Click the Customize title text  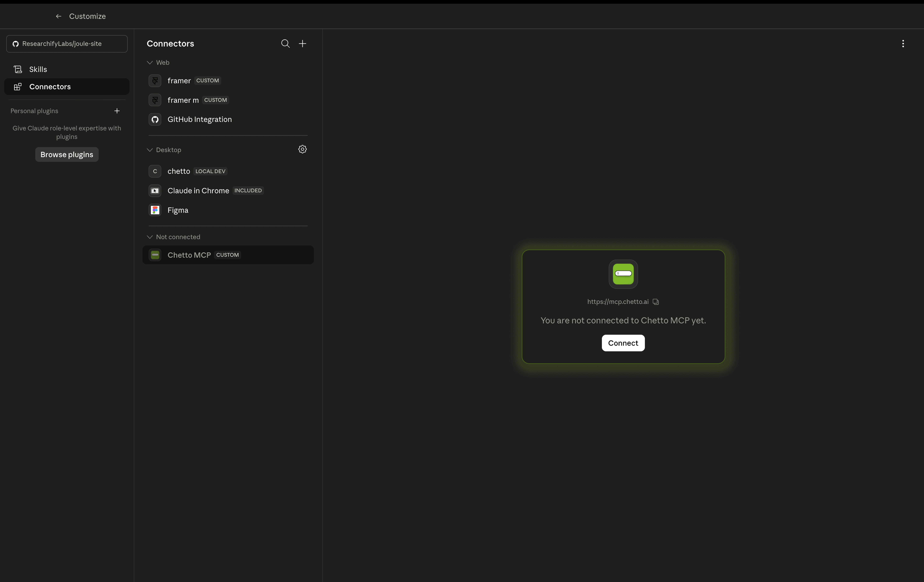pos(88,16)
